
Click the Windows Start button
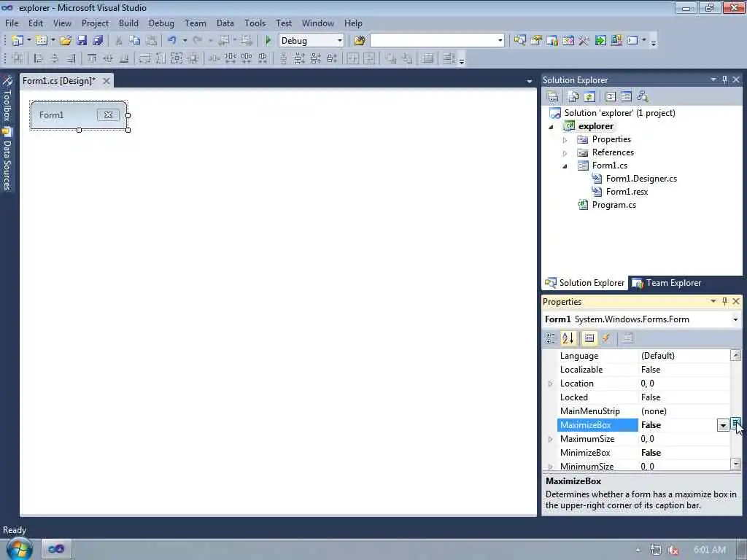point(19,549)
